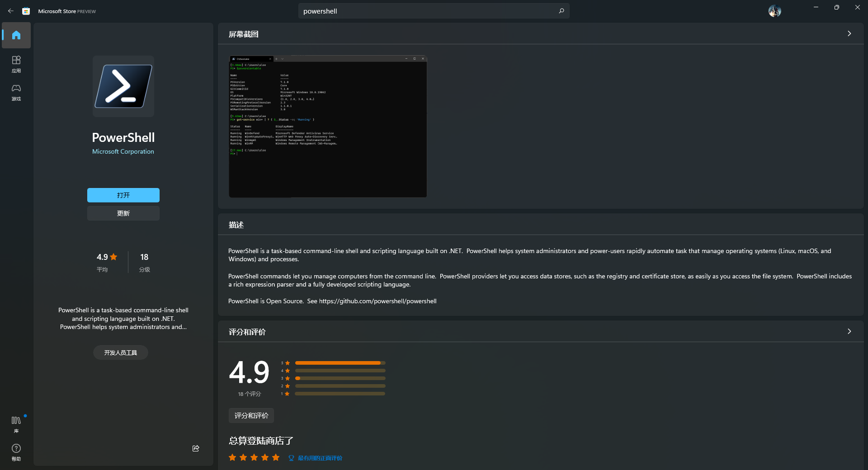Click the 描述 section heading
The width and height of the screenshot is (868, 470).
[236, 225]
